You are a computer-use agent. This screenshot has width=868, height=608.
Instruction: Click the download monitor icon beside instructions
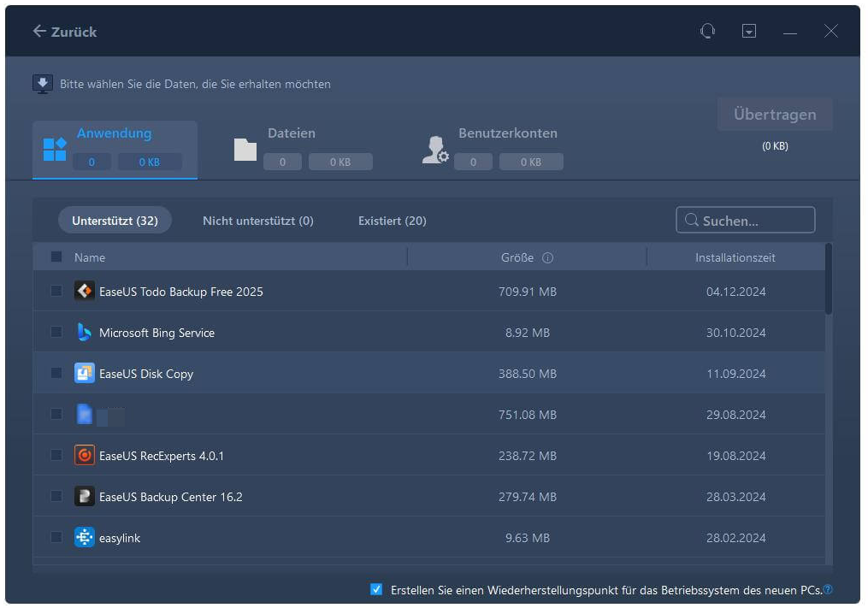tap(43, 84)
